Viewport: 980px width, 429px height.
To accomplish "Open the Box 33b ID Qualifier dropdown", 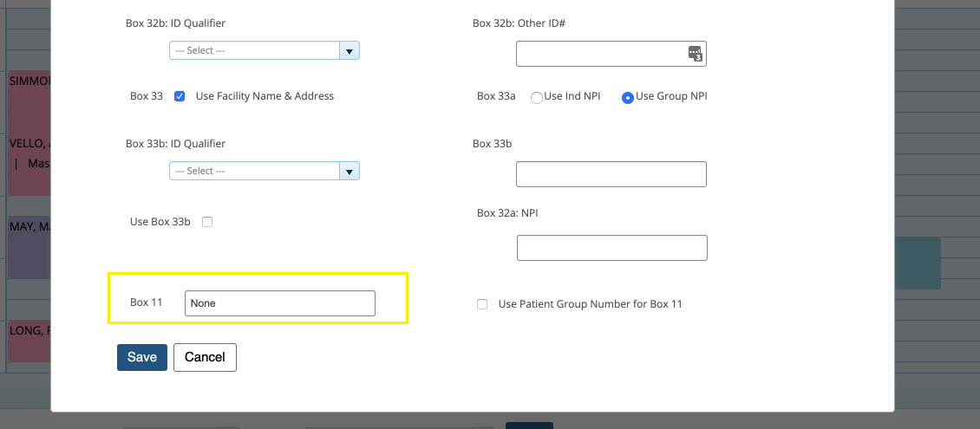I will 264,171.
